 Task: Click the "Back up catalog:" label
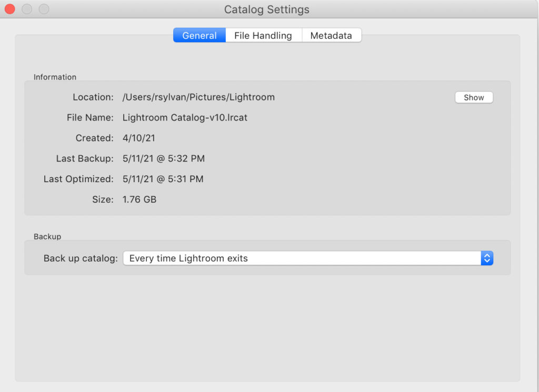(81, 259)
